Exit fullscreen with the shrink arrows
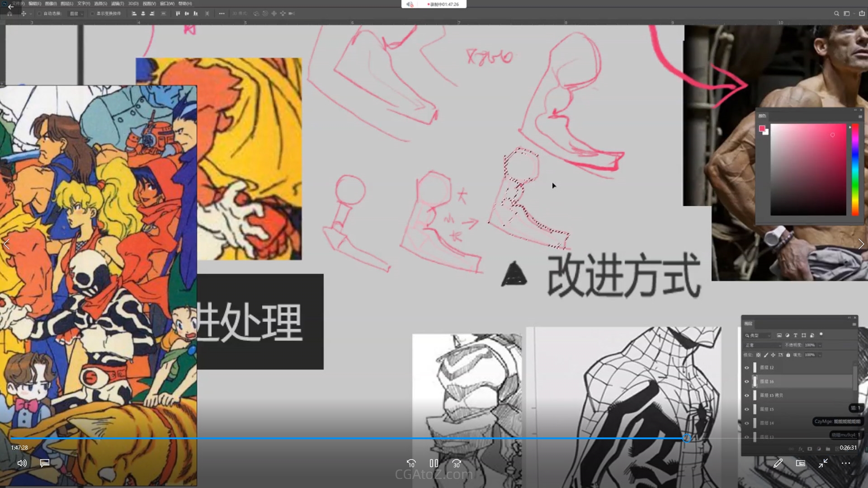868x488 pixels. pos(823,463)
